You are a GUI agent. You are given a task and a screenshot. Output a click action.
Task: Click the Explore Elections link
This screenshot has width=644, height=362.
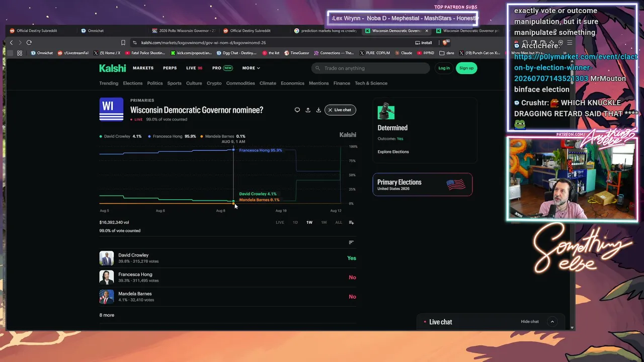click(x=393, y=152)
